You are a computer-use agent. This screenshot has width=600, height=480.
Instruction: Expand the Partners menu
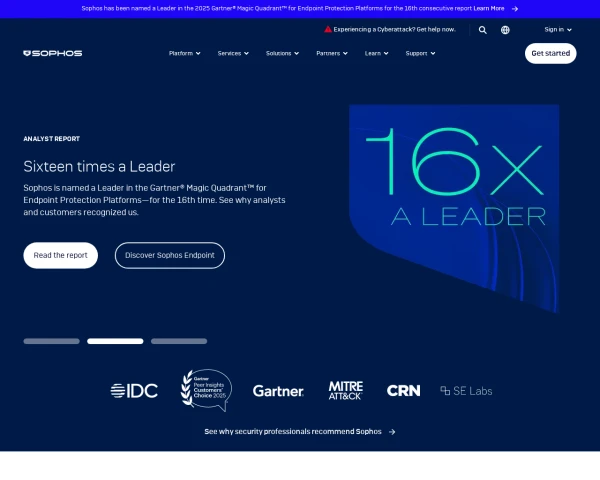(332, 53)
